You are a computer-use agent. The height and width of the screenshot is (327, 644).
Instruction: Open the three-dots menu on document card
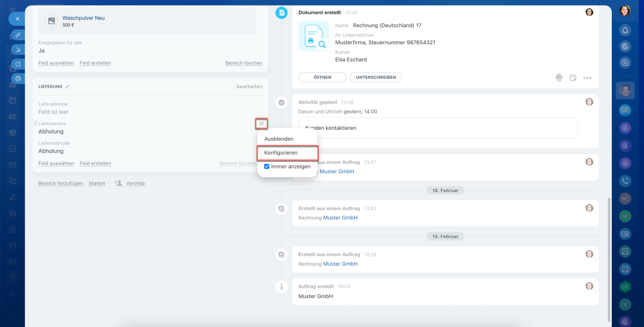587,77
